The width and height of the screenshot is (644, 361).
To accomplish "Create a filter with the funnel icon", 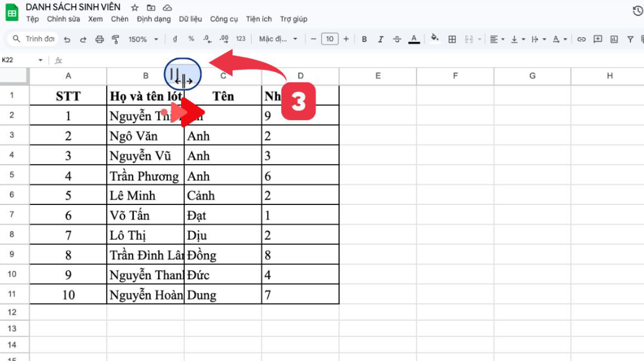I will [x=629, y=38].
